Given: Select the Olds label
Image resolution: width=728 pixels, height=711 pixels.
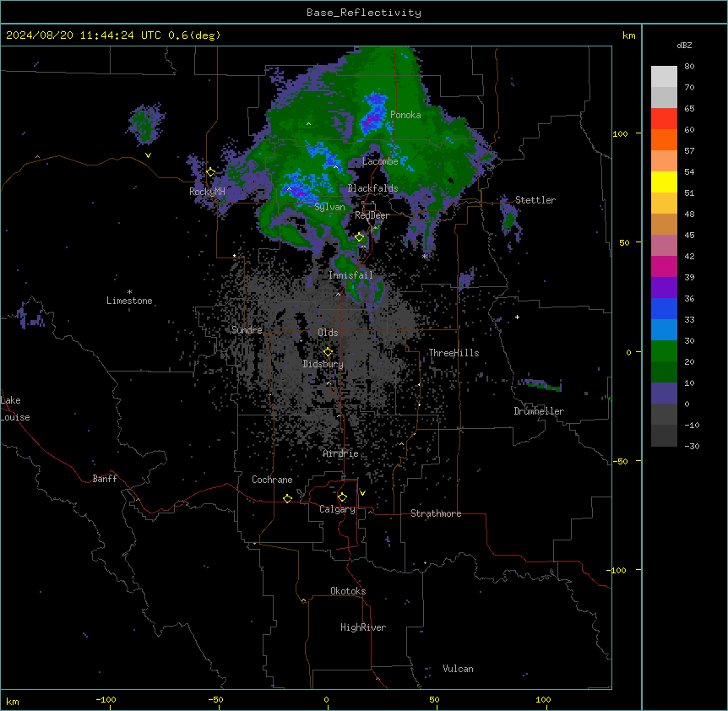Looking at the screenshot, I should click(x=328, y=333).
